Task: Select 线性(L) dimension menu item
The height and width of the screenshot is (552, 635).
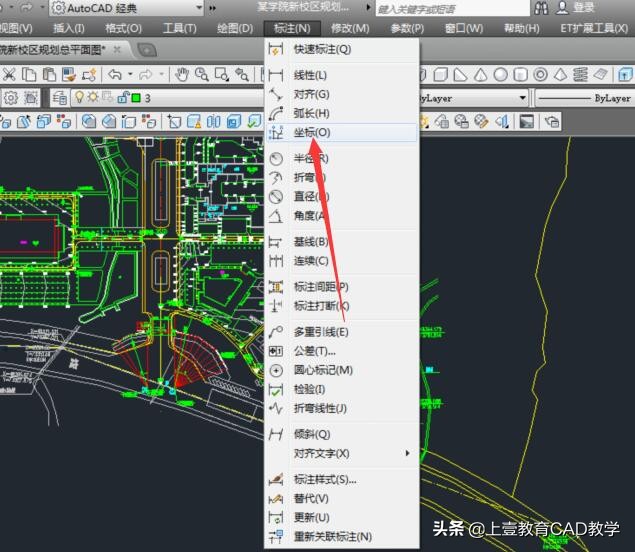Action: pos(341,75)
